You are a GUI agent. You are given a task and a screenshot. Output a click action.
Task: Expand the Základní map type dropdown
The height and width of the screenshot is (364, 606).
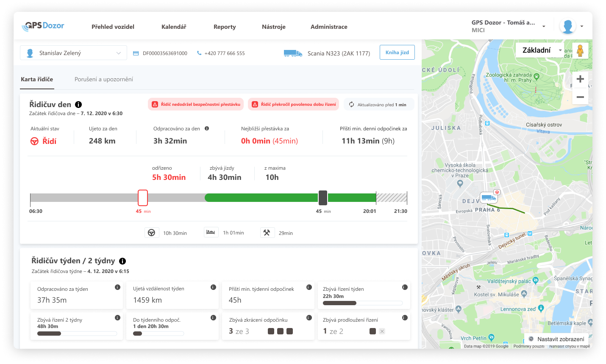click(x=540, y=50)
